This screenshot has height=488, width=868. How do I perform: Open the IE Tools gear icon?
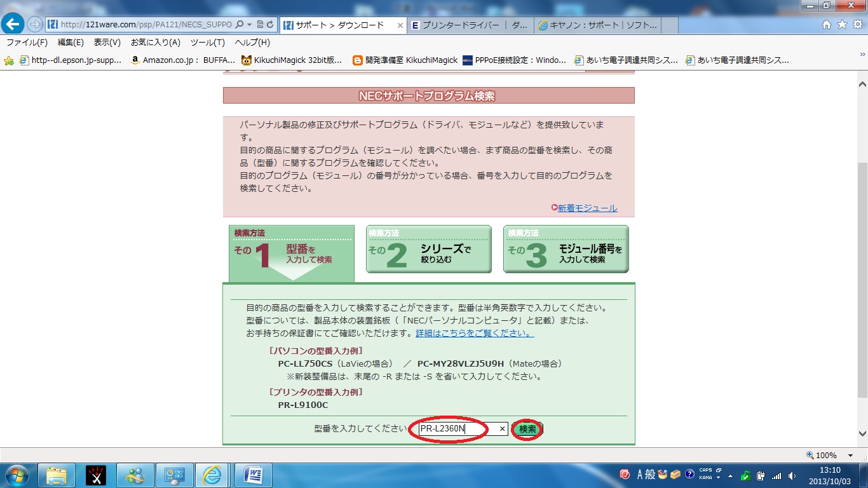857,25
